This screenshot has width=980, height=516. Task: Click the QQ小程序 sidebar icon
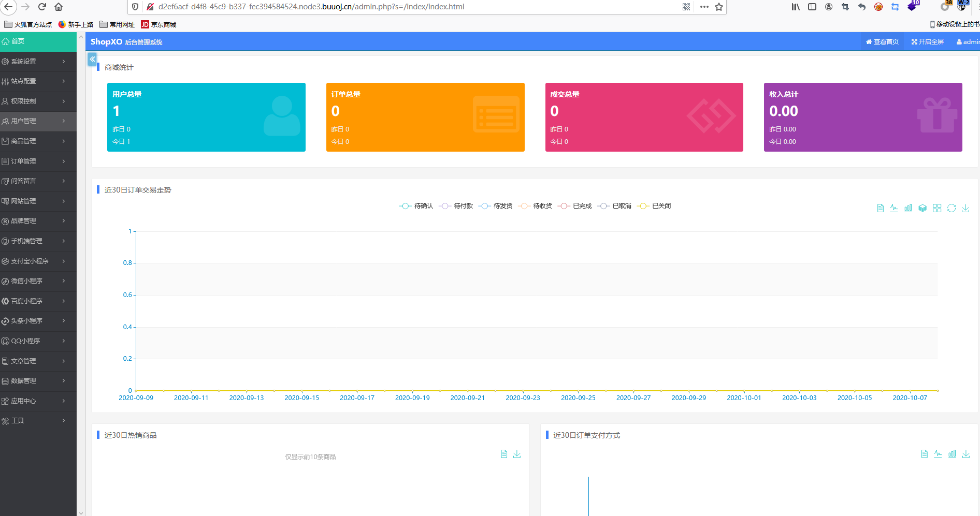[x=5, y=341]
